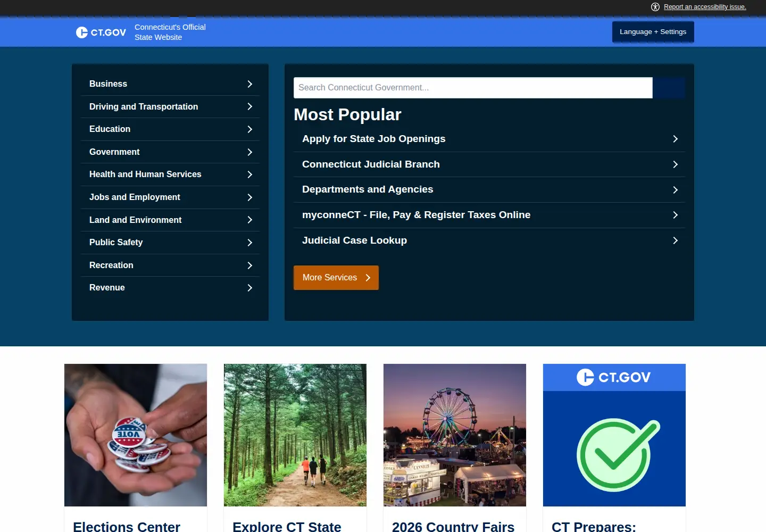Select the Land and Environment category

(x=170, y=220)
